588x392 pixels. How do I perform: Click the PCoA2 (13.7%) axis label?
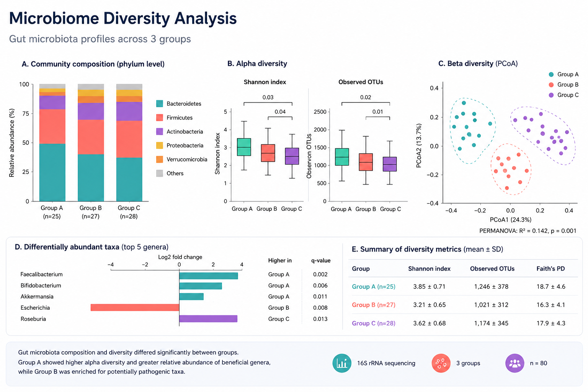point(419,145)
